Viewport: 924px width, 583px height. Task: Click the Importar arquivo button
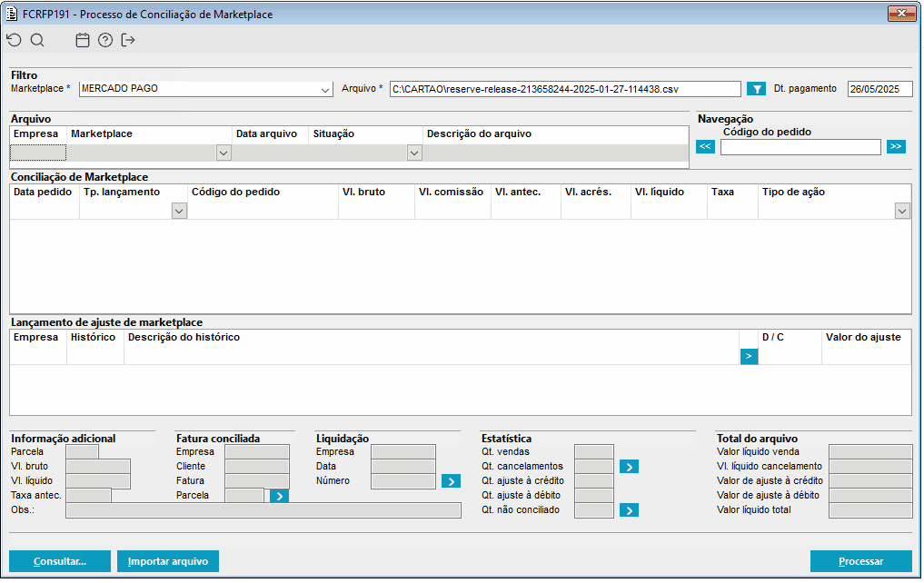pos(168,561)
